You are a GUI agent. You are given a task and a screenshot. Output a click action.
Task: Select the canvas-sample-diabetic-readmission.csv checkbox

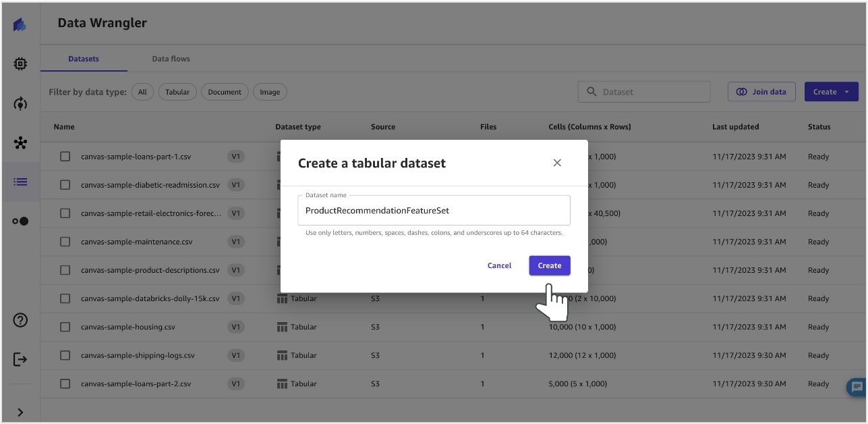[65, 185]
